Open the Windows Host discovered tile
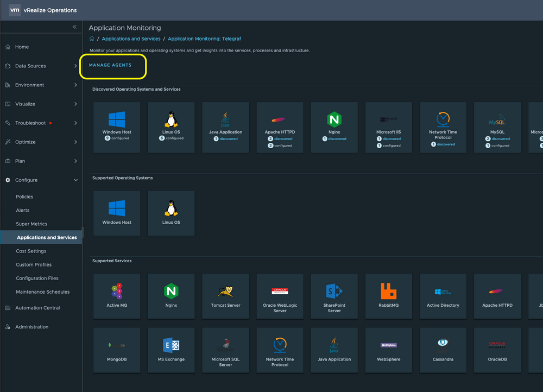Viewport: 543px width, 392px height. [117, 127]
